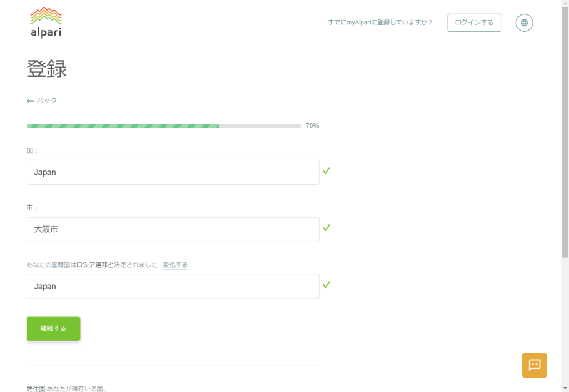This screenshot has width=569, height=392.
Task: Click the 継続する button
Action: coord(53,329)
